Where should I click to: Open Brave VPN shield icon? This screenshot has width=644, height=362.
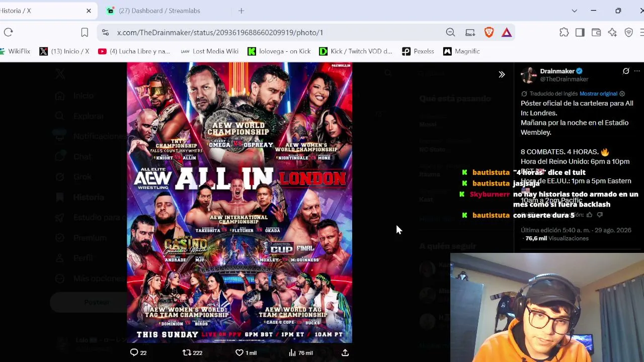[x=628, y=32]
